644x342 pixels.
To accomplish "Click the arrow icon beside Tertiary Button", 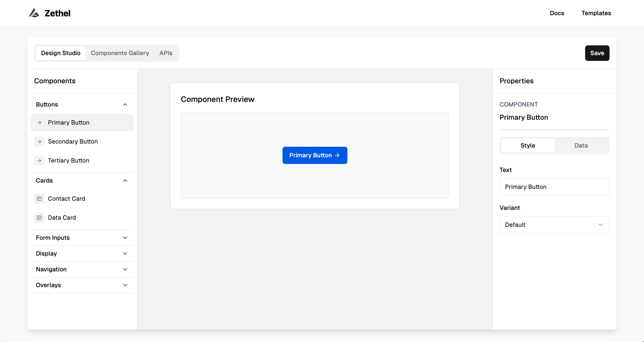I will tap(39, 161).
